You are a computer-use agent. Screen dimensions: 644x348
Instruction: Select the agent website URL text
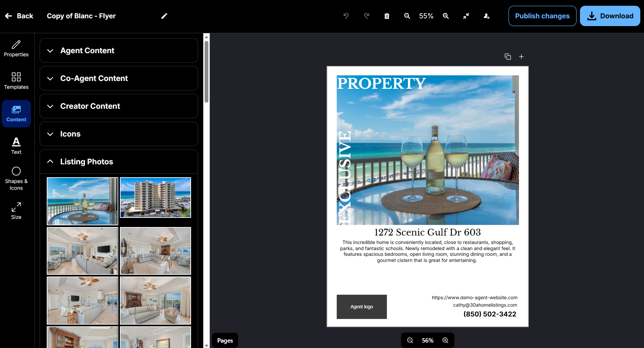[474, 298]
